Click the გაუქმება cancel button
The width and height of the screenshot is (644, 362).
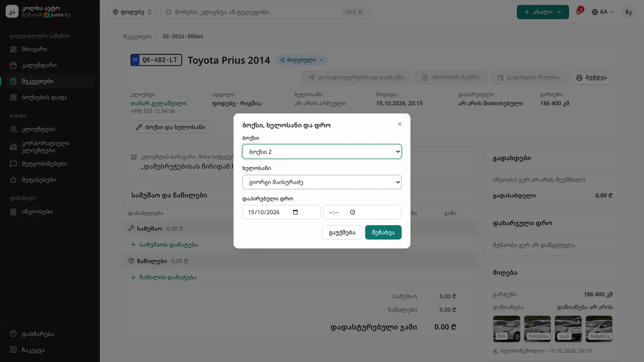(342, 232)
